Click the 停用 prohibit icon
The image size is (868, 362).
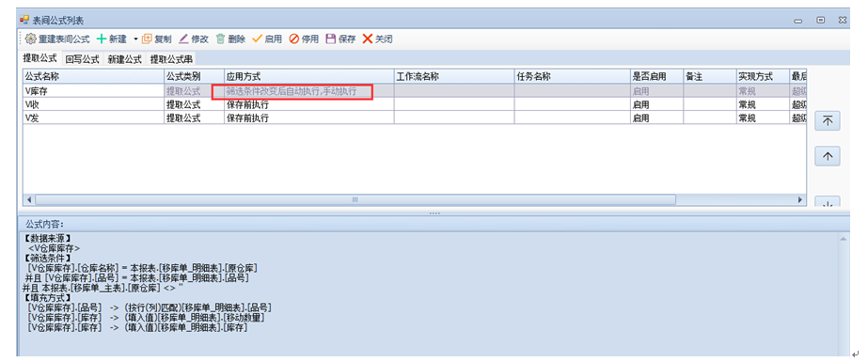click(294, 39)
